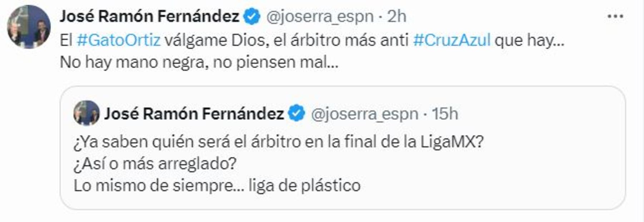This screenshot has height=222, width=644.
Task: Open the main tweet's profile avatar
Action: click(x=29, y=27)
